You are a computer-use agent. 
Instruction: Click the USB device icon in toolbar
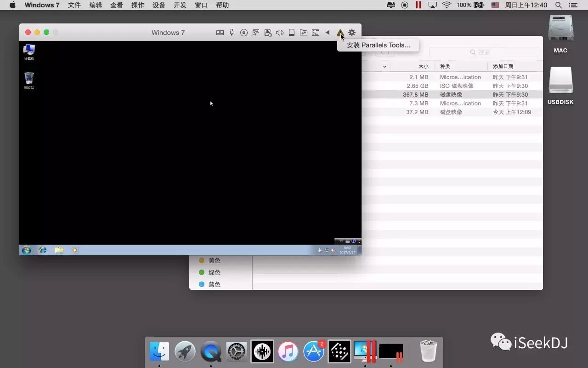click(232, 33)
